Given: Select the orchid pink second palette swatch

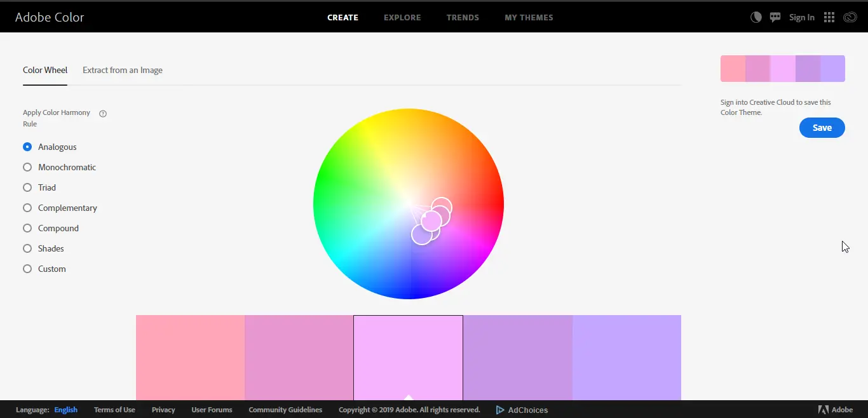Looking at the screenshot, I should [299, 358].
